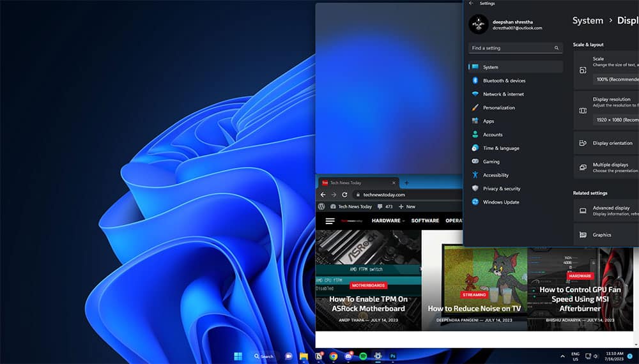Image resolution: width=639 pixels, height=364 pixels.
Task: Open Photoshop from the taskbar
Action: pos(393,356)
